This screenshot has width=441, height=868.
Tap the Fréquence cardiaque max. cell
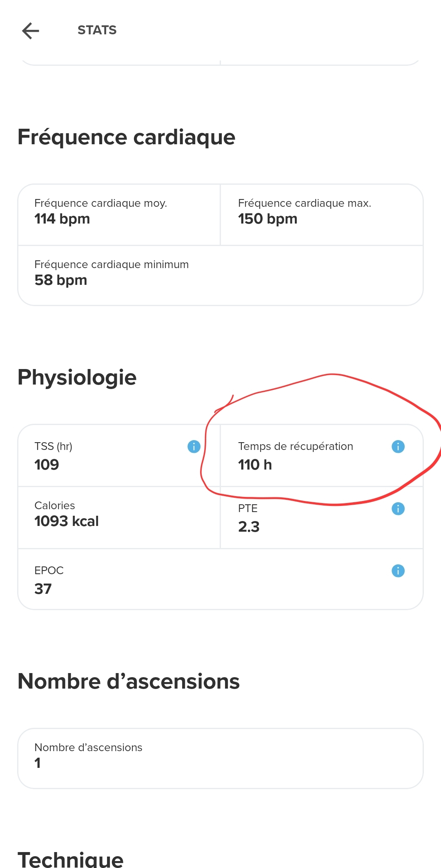[321, 215]
